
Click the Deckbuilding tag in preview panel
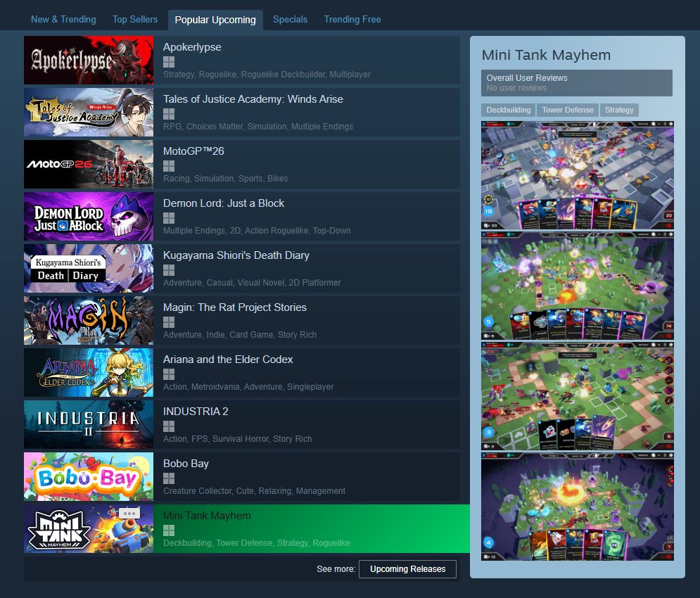[x=509, y=110]
